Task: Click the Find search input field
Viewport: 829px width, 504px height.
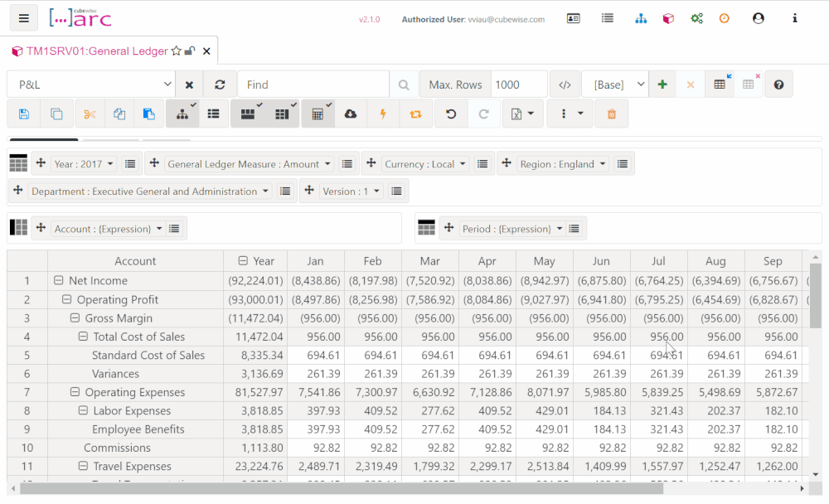Action: [x=314, y=85]
